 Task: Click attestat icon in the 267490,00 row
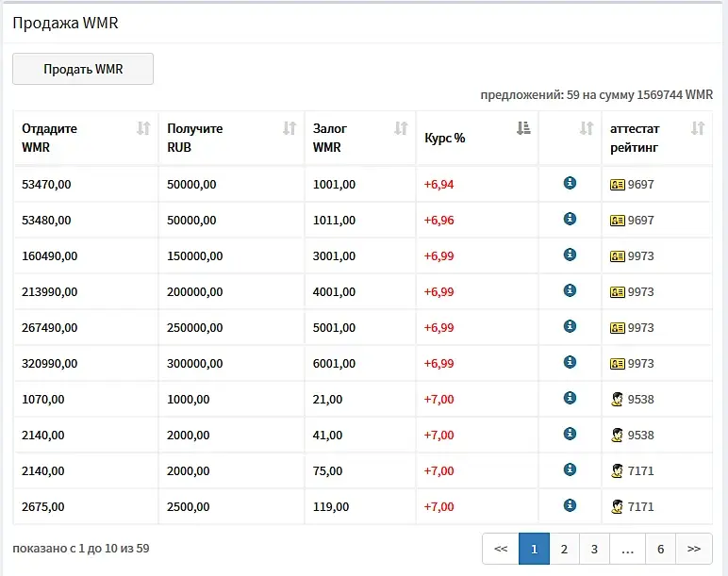[618, 328]
